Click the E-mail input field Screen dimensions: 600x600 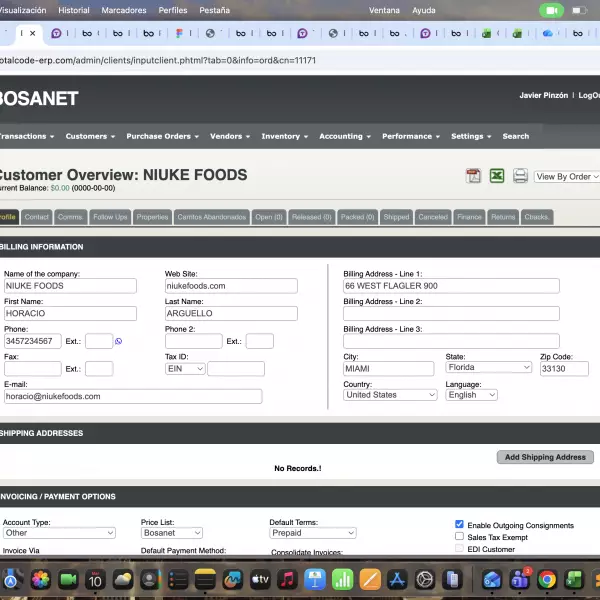click(133, 396)
